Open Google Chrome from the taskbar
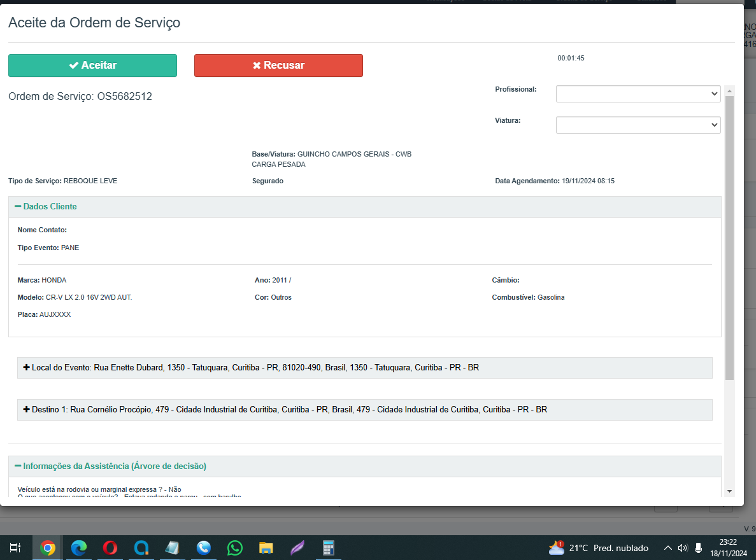Screen dimensions: 756x560 click(x=48, y=548)
